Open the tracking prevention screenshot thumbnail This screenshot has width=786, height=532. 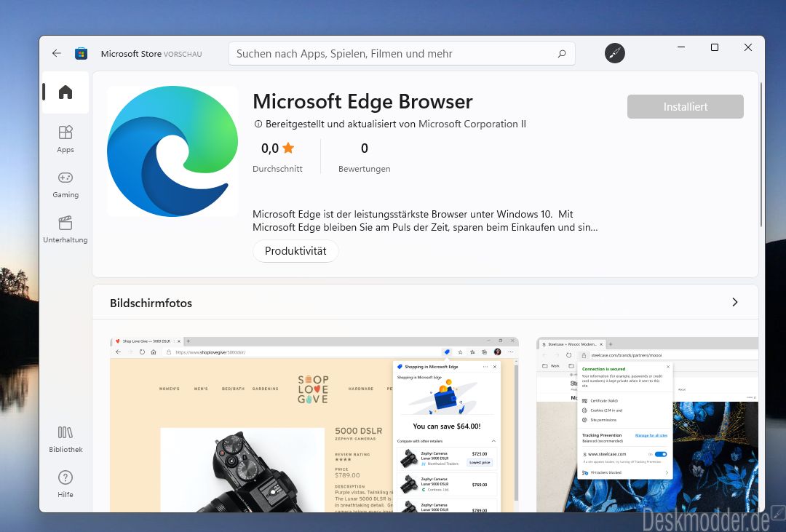[x=647, y=425]
